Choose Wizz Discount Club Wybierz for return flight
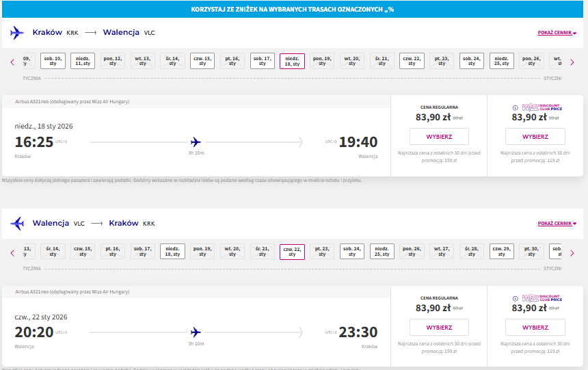The width and height of the screenshot is (588, 370). point(535,327)
